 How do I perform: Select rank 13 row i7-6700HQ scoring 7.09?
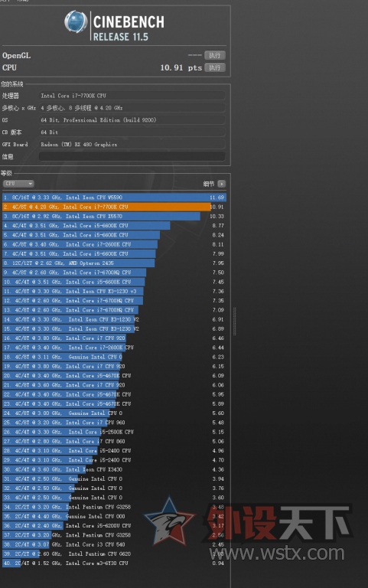[x=114, y=310]
